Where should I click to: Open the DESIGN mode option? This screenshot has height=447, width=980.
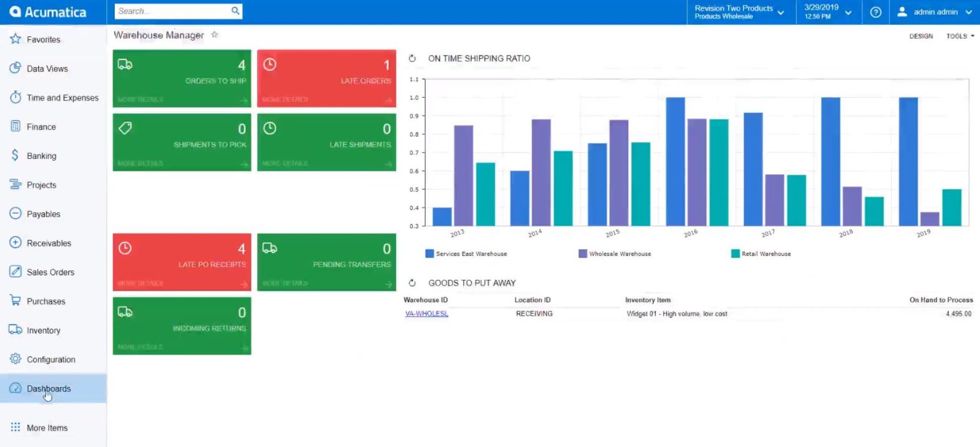[x=921, y=36]
